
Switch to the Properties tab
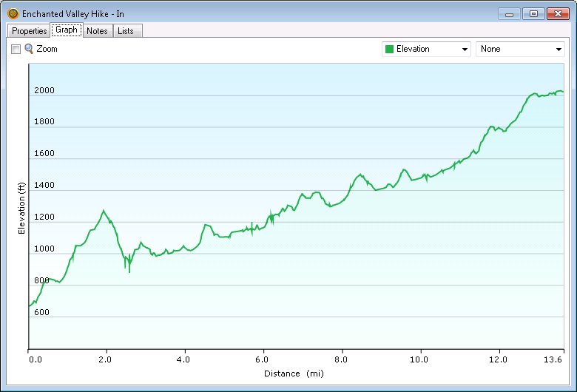pyautogui.click(x=29, y=31)
